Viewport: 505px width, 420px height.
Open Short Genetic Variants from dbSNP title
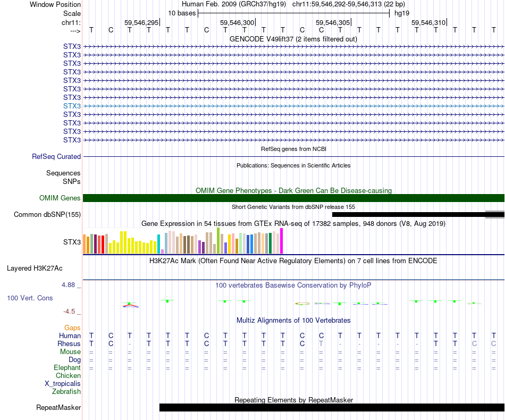point(293,207)
